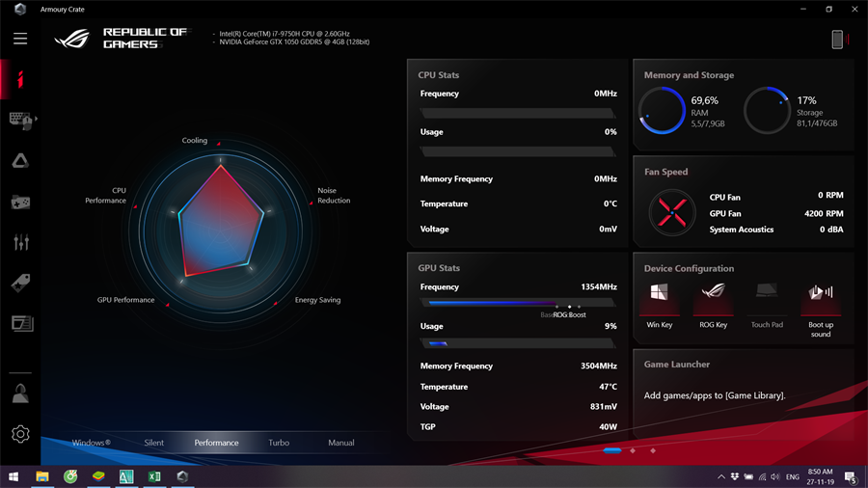Switch to Silent mode tab
The height and width of the screenshot is (488, 868).
(154, 443)
